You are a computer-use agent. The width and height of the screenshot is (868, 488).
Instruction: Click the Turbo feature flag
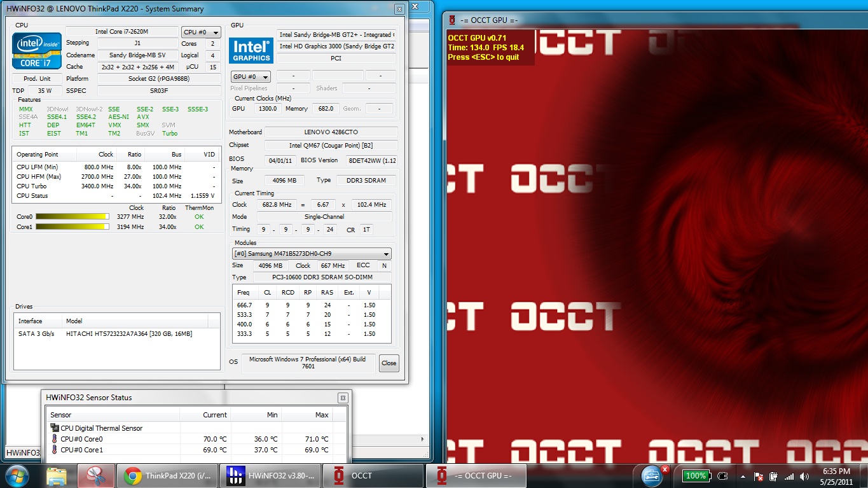coord(170,134)
